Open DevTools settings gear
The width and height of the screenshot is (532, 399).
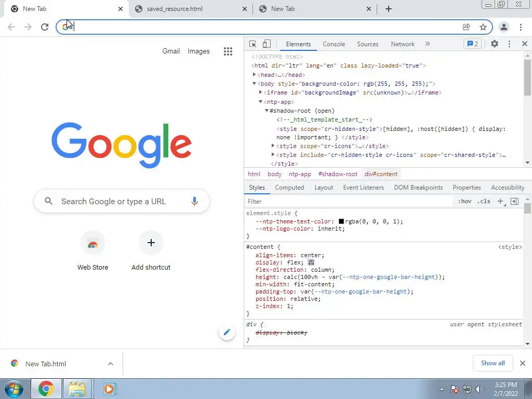point(495,44)
